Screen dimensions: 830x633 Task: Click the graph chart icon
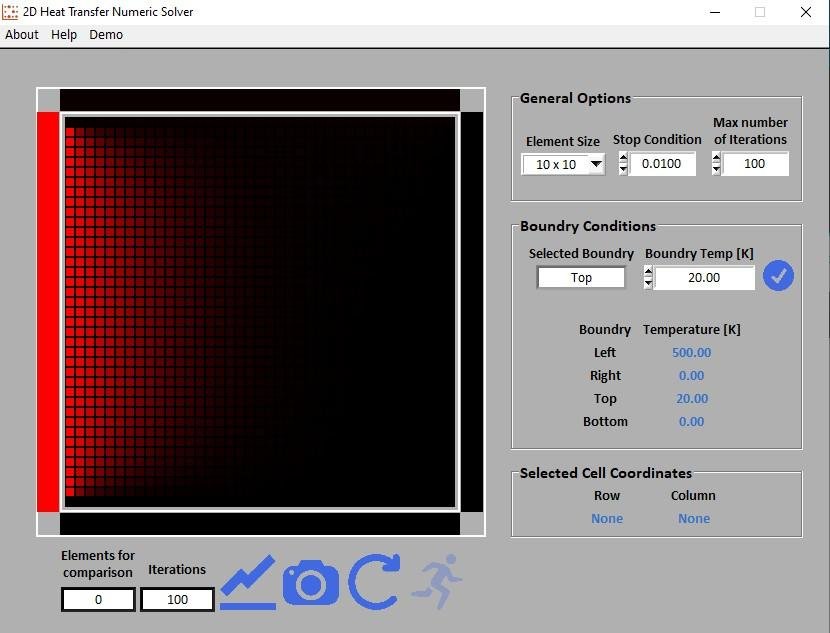click(248, 582)
